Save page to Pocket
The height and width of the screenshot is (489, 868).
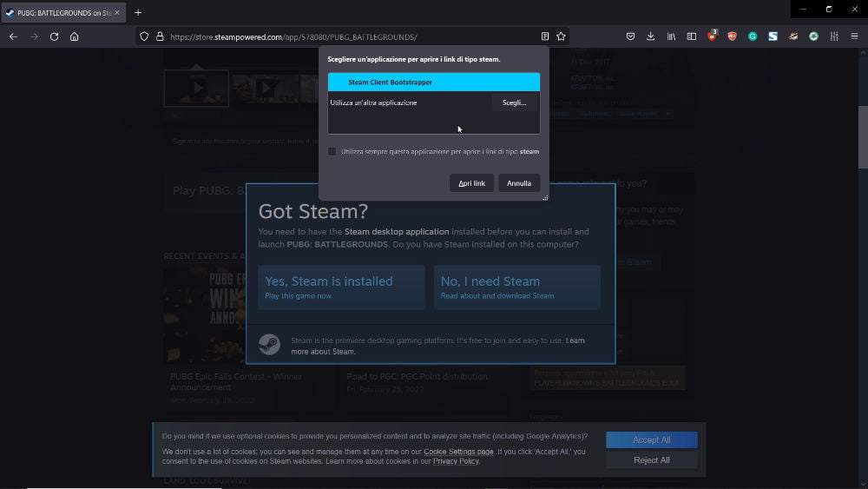click(x=630, y=36)
